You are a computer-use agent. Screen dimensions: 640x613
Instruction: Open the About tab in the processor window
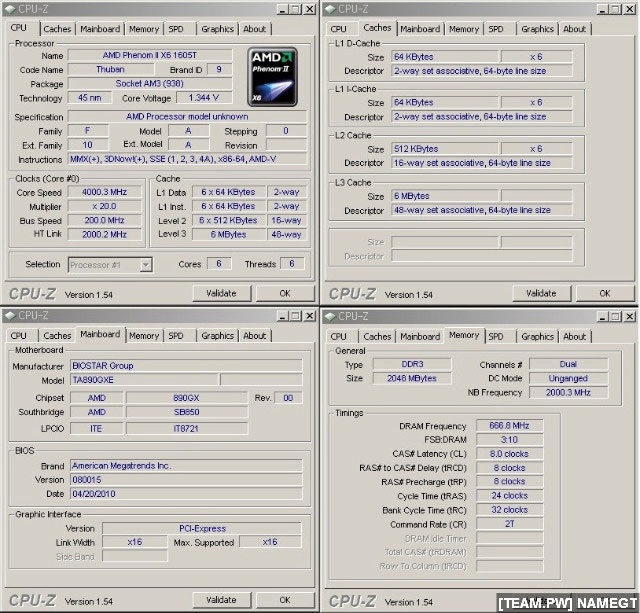(255, 29)
